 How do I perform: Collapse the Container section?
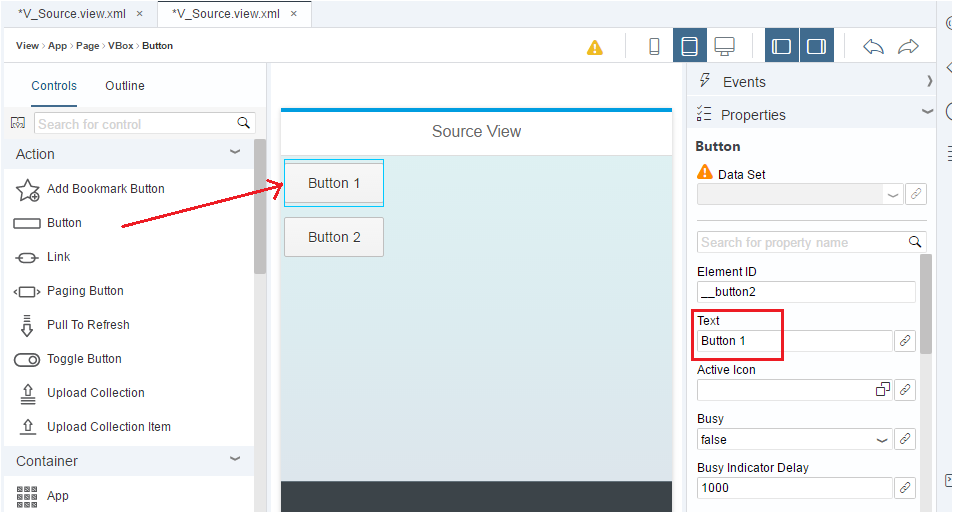(x=235, y=459)
